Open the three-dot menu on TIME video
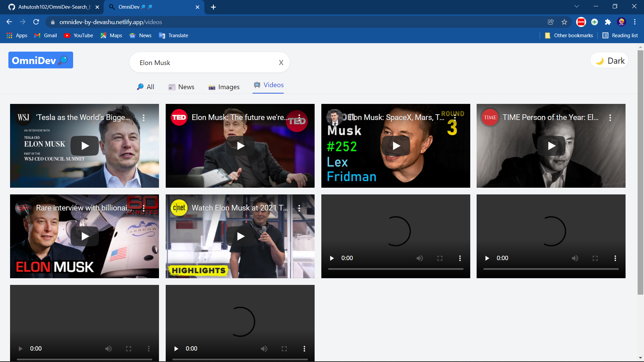The width and height of the screenshot is (644, 362). click(x=610, y=118)
